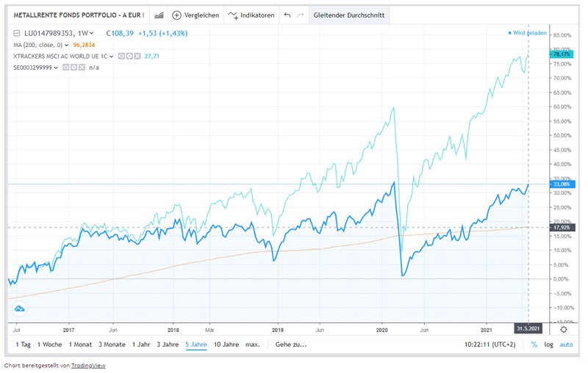Toggle the percent scale mode
Screen dimensions: 588x373
[x=534, y=344]
